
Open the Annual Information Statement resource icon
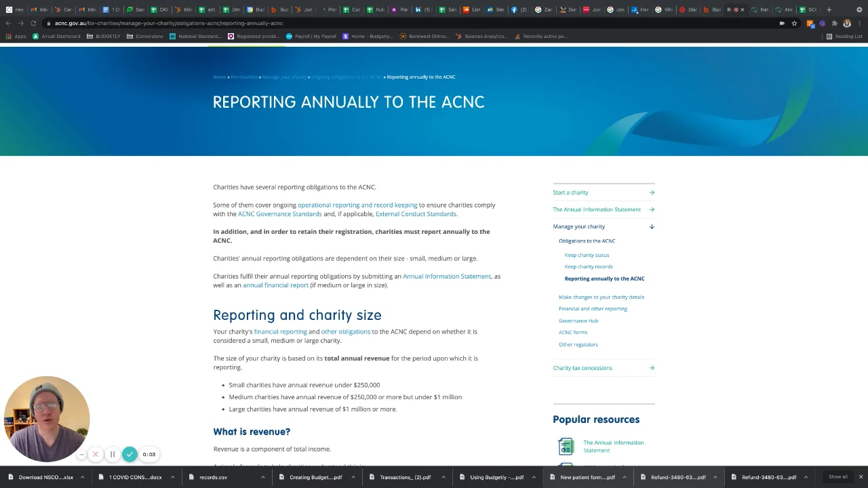(566, 446)
